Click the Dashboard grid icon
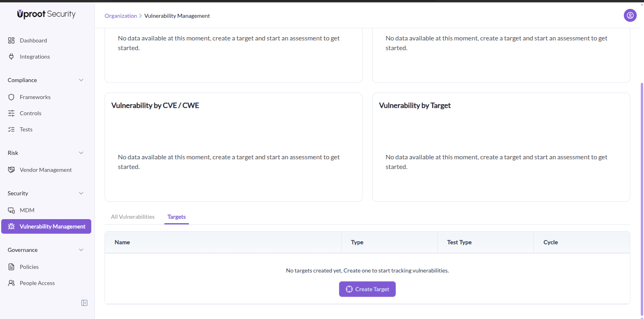Image resolution: width=644 pixels, height=319 pixels. tap(11, 40)
